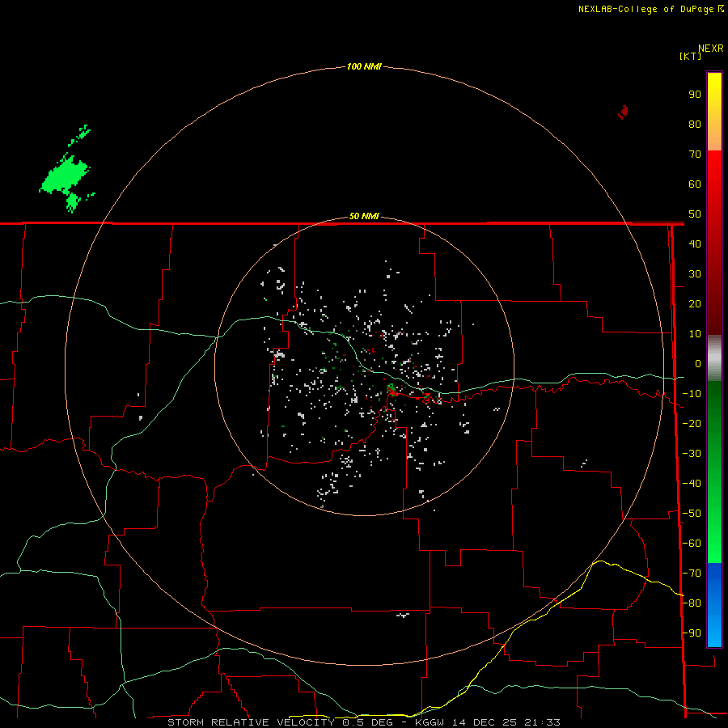
Task: Click the positive 80 knot scale label
Action: 695,125
